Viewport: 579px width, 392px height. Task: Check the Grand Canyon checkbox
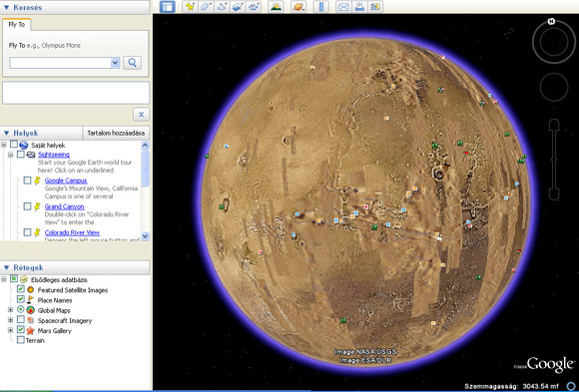click(x=27, y=205)
